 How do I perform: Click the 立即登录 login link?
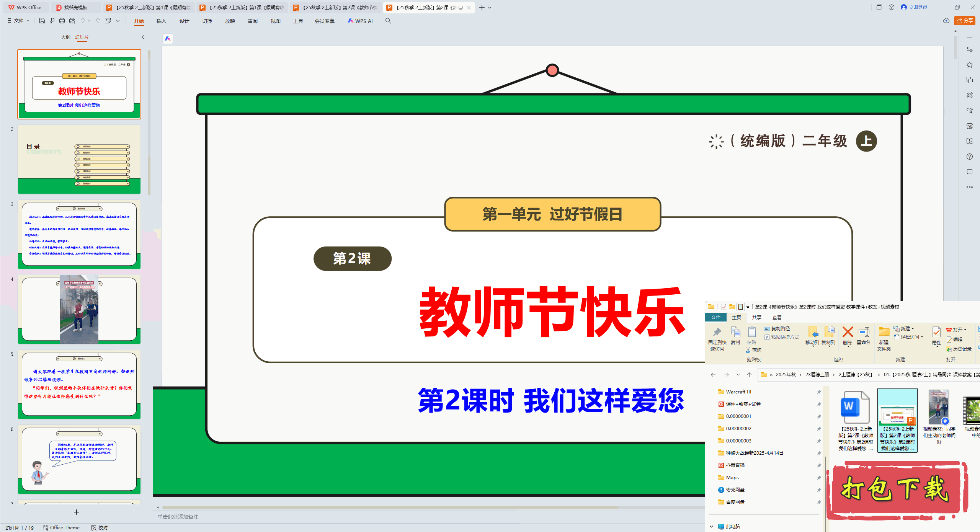(918, 7)
